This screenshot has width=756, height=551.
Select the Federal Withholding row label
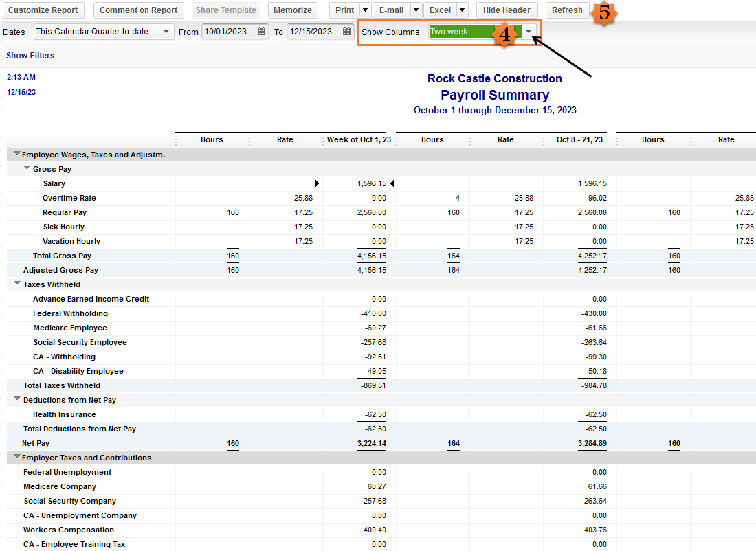click(70, 314)
